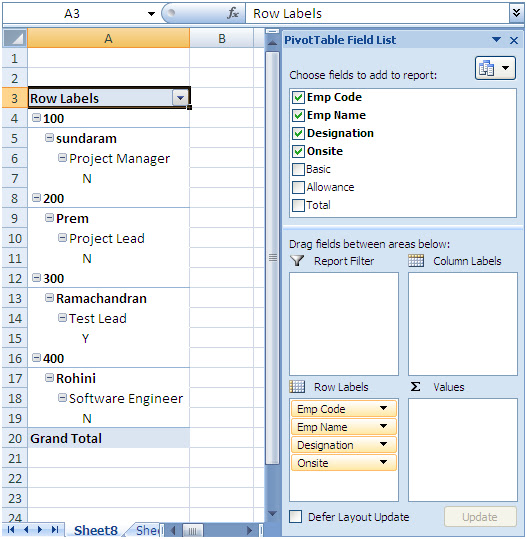Click the Update button
The image size is (527, 539).
pos(480,517)
